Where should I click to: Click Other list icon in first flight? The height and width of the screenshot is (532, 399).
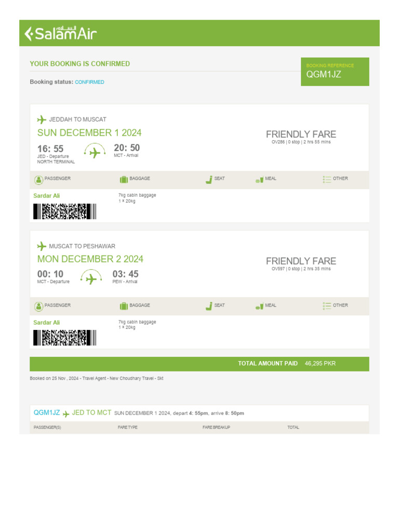click(x=327, y=179)
